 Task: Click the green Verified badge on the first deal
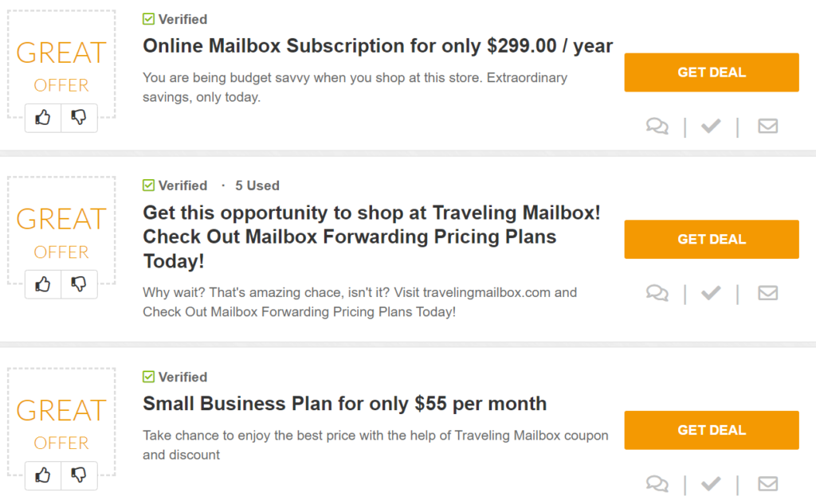[x=175, y=19]
